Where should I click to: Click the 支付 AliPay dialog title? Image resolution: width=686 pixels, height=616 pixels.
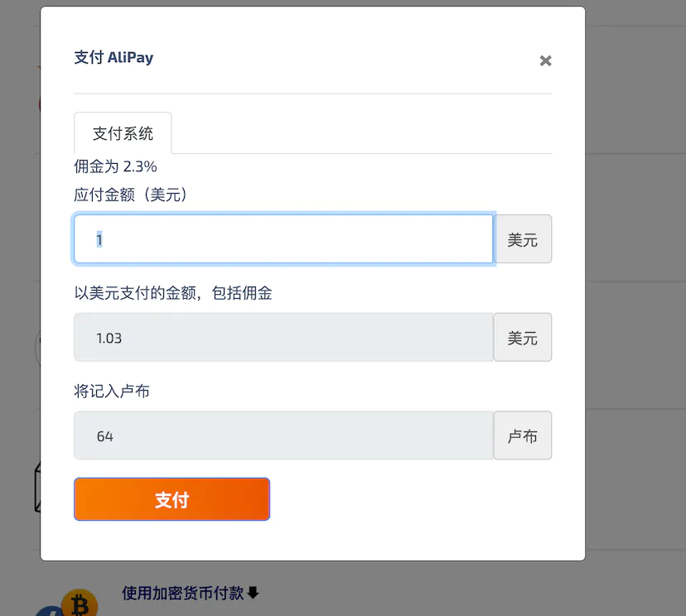(x=114, y=57)
